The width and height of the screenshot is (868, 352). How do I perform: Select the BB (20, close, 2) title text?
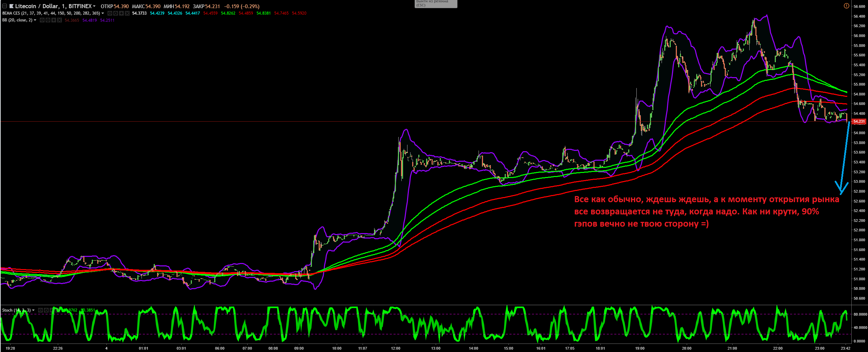[x=17, y=20]
